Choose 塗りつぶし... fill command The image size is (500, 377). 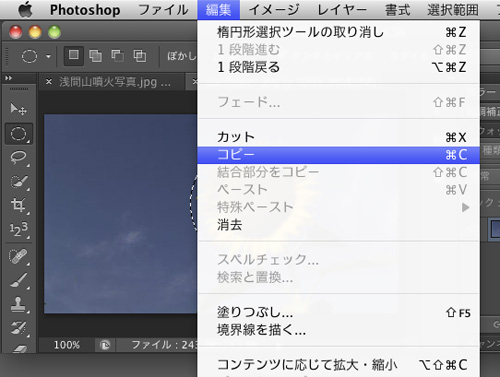click(x=338, y=313)
